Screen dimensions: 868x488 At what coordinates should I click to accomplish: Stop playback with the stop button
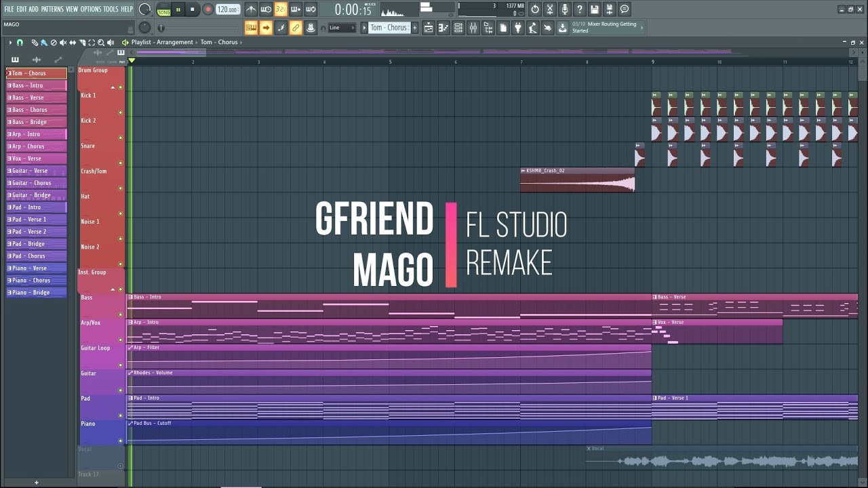(193, 9)
